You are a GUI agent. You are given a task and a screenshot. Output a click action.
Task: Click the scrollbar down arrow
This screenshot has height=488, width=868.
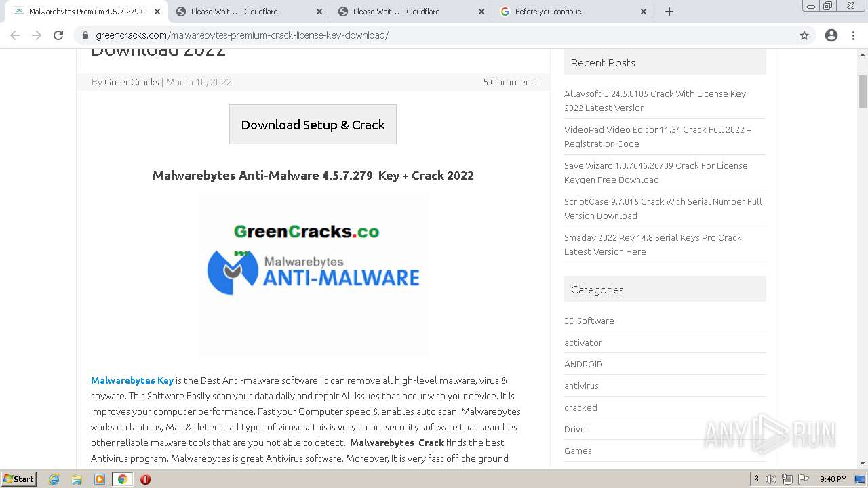click(x=863, y=463)
